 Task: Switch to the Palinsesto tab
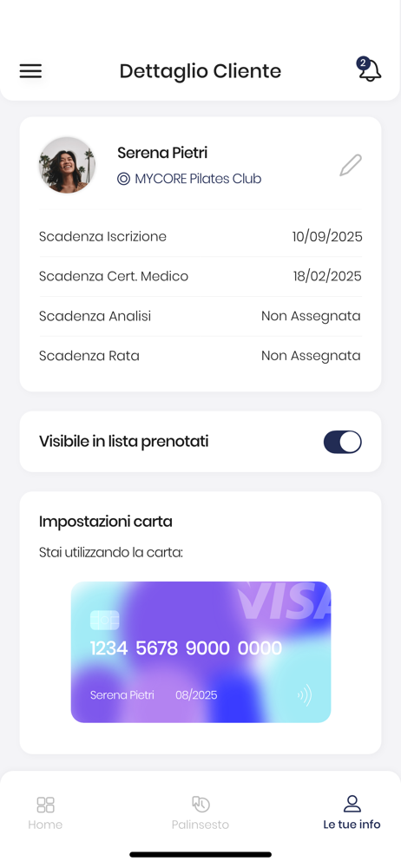coord(200,812)
